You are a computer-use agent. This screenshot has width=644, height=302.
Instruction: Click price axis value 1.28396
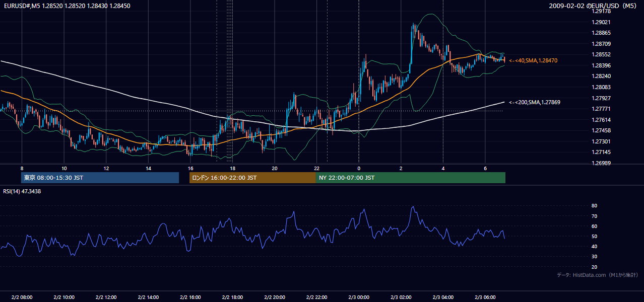point(602,65)
